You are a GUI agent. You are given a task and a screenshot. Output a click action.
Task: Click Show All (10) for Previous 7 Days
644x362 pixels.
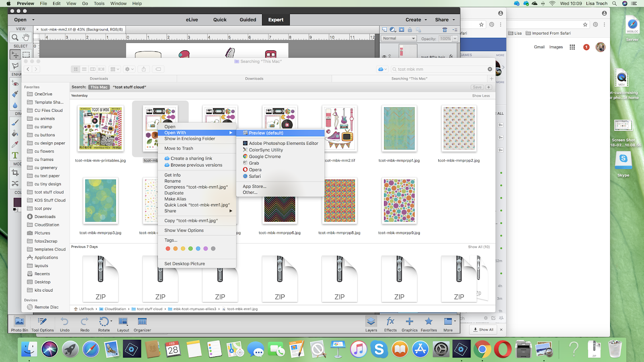tap(479, 247)
